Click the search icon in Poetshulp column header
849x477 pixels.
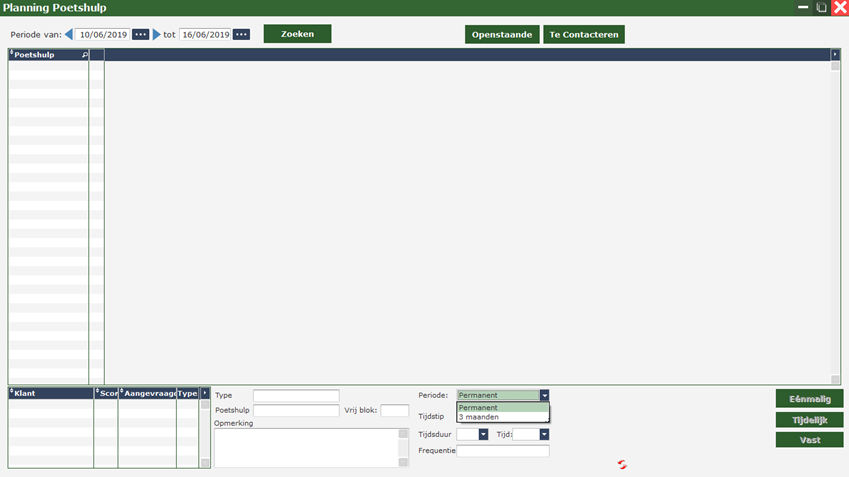tap(84, 55)
